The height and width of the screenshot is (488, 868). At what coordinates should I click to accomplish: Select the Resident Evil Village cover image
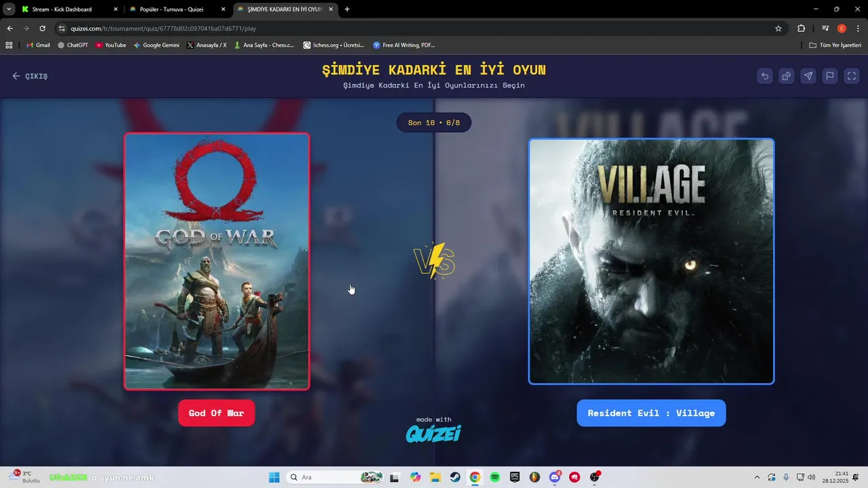(651, 261)
